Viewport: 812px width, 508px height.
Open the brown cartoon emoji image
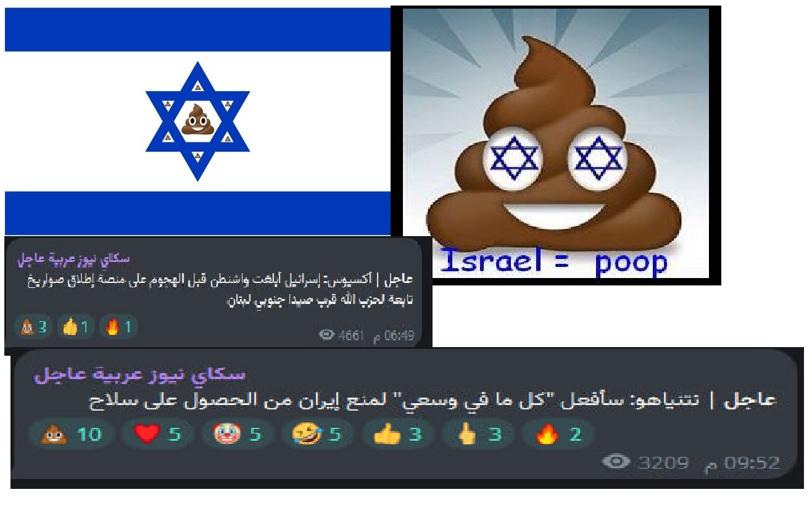pos(555,145)
